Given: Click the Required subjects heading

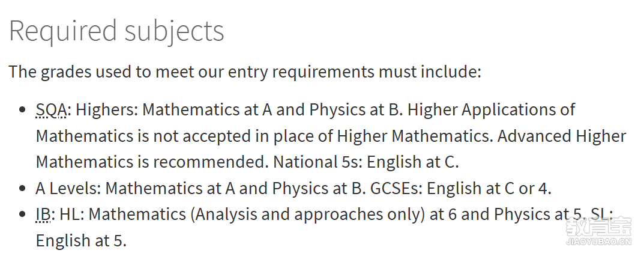Looking at the screenshot, I should tap(116, 31).
